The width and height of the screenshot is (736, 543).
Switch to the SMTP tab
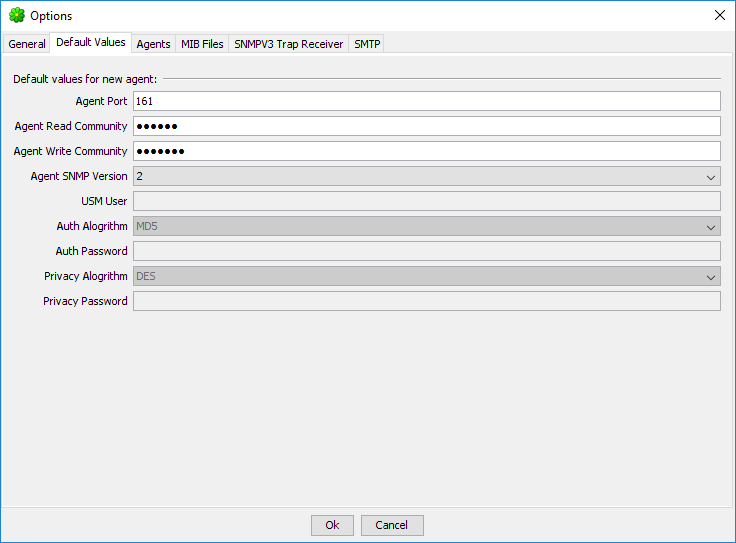pos(367,44)
